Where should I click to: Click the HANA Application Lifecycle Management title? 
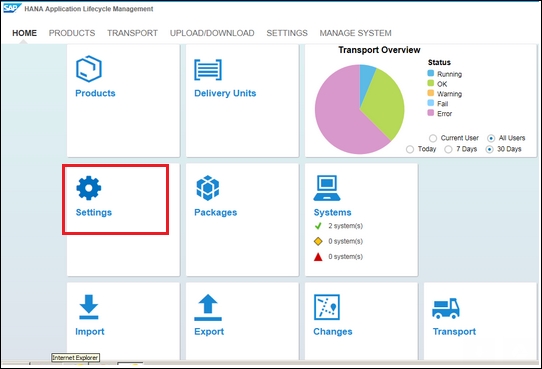click(x=89, y=9)
